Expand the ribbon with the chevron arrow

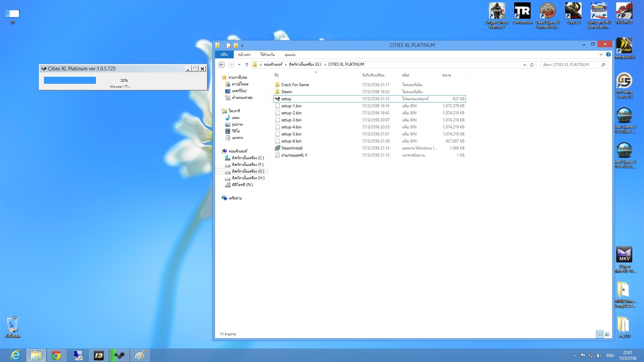(x=601, y=54)
